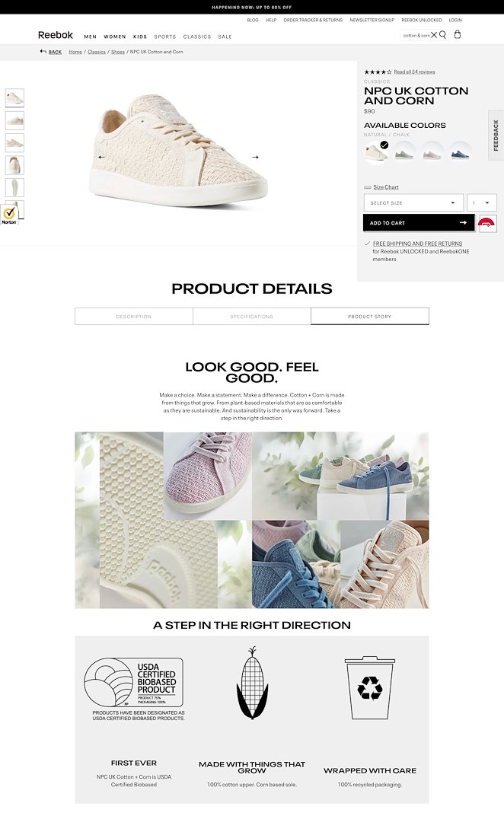Viewport: 504px width, 816px height.
Task: Select the green color swatch
Action: point(404,153)
